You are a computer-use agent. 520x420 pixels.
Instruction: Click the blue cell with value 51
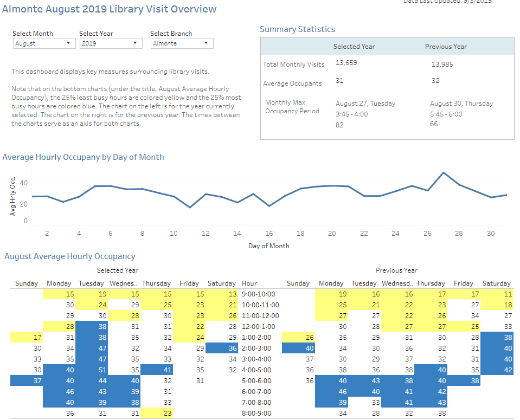coord(92,370)
